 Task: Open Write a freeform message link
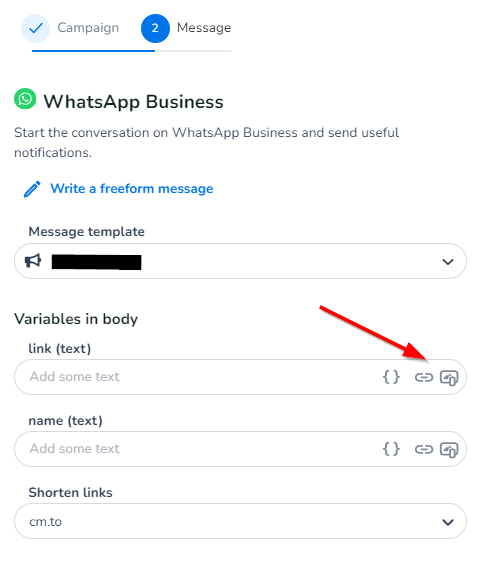(132, 188)
